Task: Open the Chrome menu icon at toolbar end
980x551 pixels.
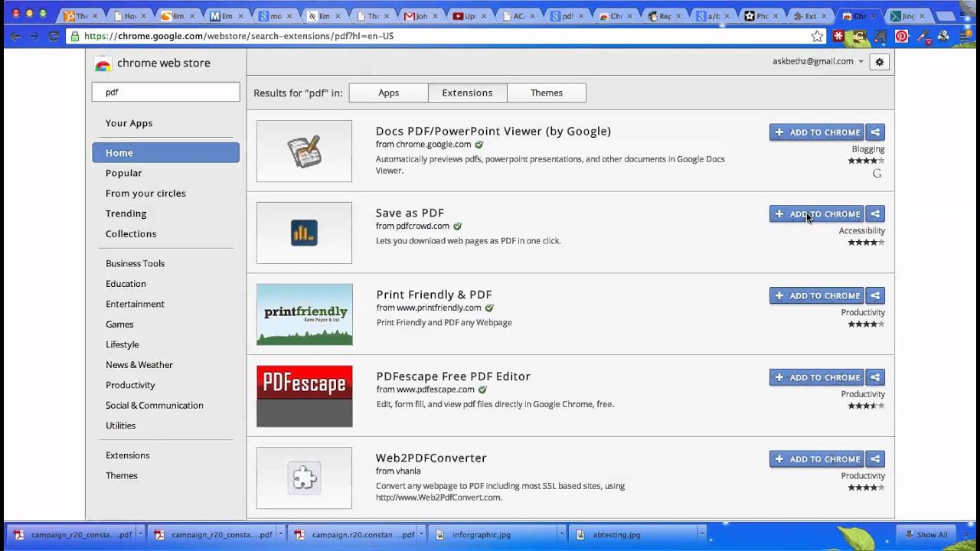Action: (x=966, y=36)
